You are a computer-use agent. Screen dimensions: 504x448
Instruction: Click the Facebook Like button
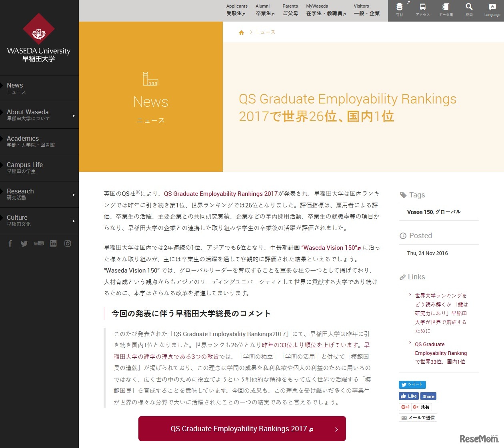[408, 396]
